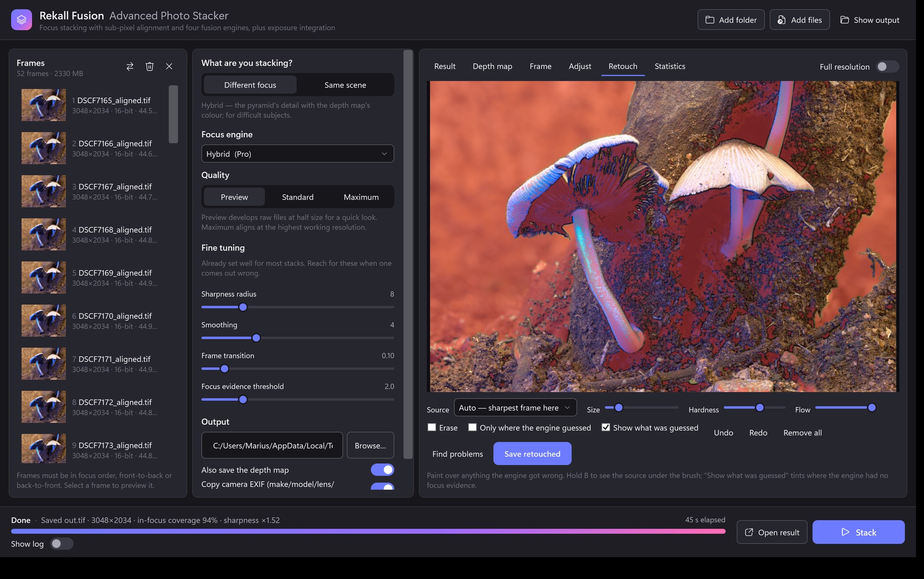Click Add folder button
924x579 pixels.
(731, 20)
